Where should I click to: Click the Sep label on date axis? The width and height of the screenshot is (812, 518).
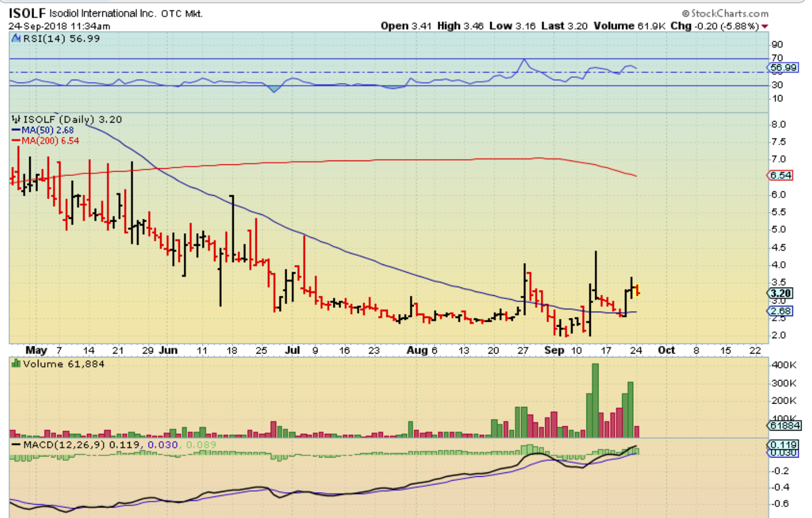(553, 350)
